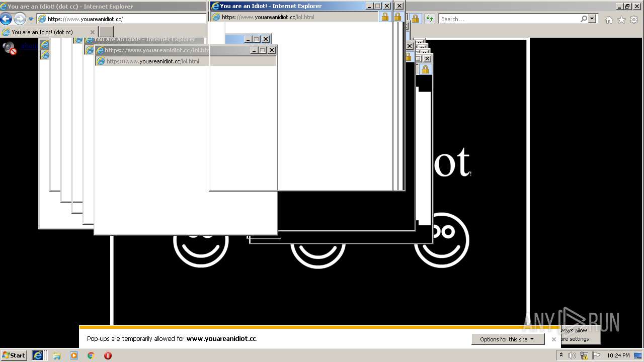Image resolution: width=644 pixels, height=362 pixels.
Task: Click IE page icon in front popup address bar
Action: (101, 61)
